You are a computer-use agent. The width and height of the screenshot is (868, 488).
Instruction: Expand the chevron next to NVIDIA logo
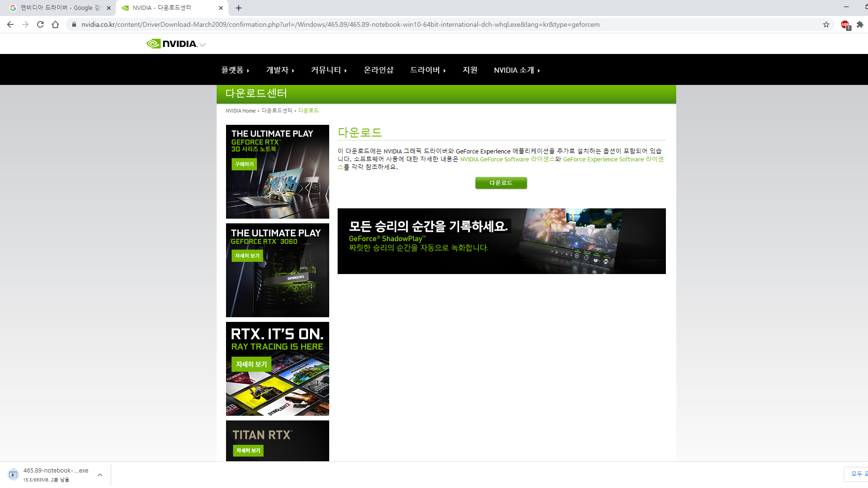[x=203, y=45]
